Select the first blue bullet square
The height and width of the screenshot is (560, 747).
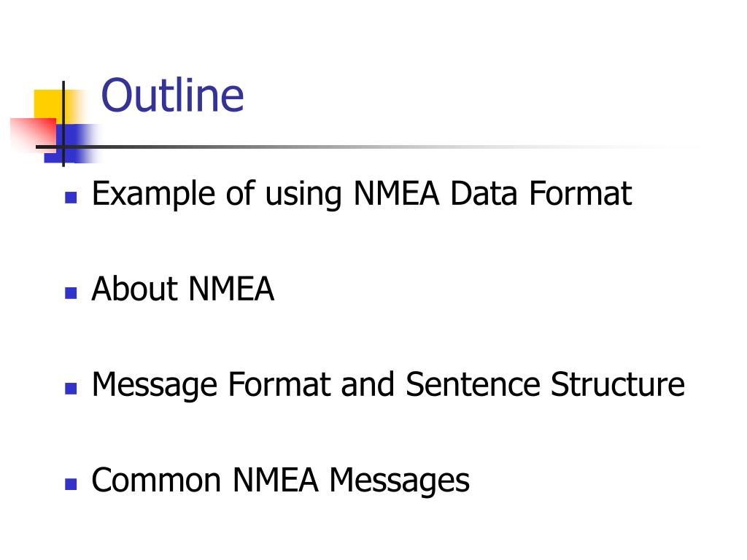click(x=71, y=197)
